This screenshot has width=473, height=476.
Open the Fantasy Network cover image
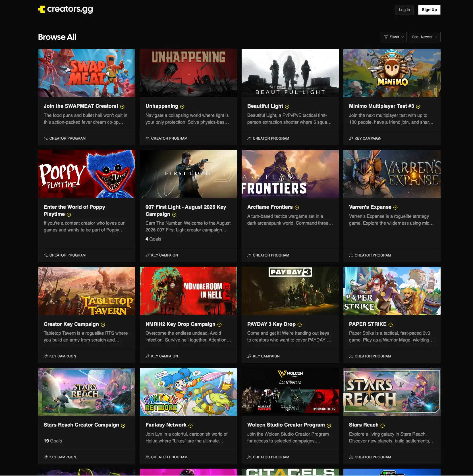pos(188,392)
